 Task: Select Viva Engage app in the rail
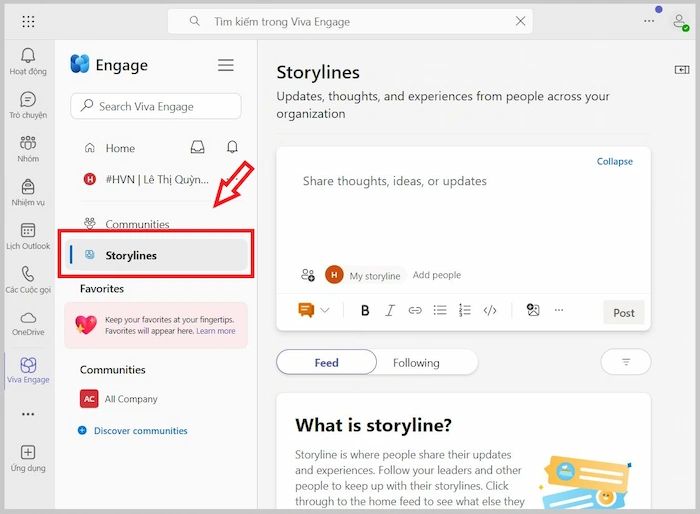pyautogui.click(x=28, y=370)
